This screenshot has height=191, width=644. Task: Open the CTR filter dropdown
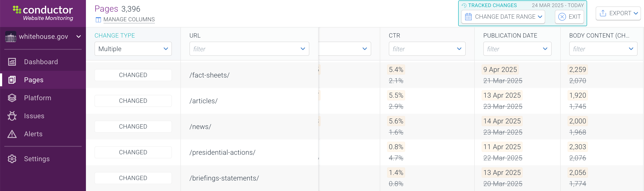pos(427,49)
